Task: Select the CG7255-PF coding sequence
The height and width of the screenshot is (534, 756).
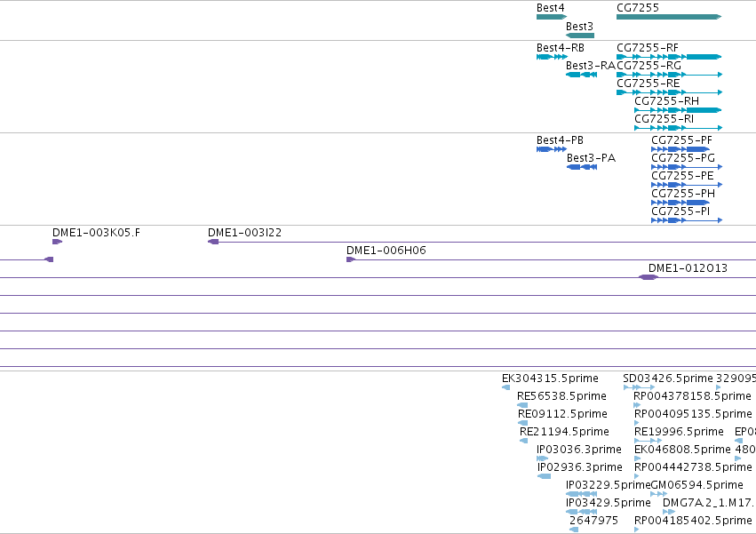Action: pos(680,149)
